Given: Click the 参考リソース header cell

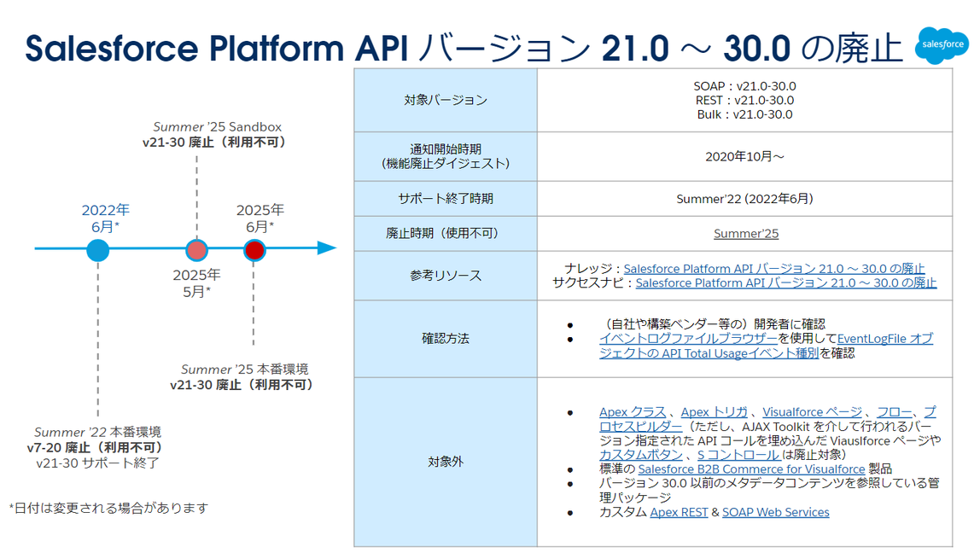Looking at the screenshot, I should pyautogui.click(x=446, y=276).
